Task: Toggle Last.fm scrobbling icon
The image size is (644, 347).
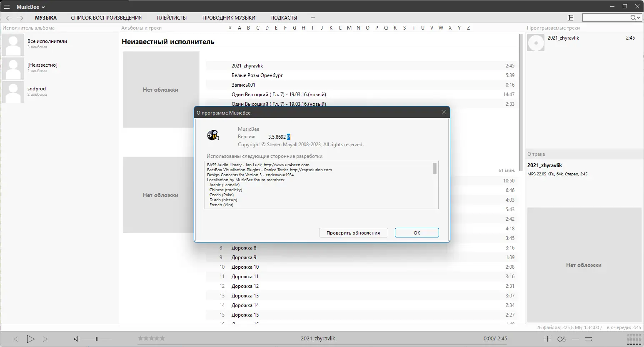Action: point(561,339)
